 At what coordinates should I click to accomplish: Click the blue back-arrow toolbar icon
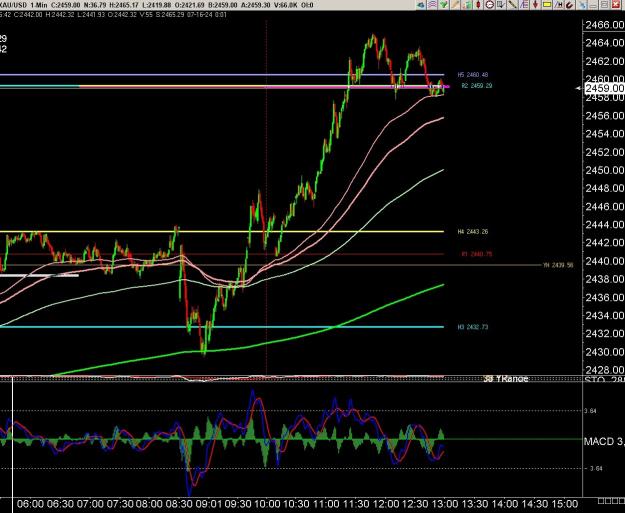(x=421, y=5)
